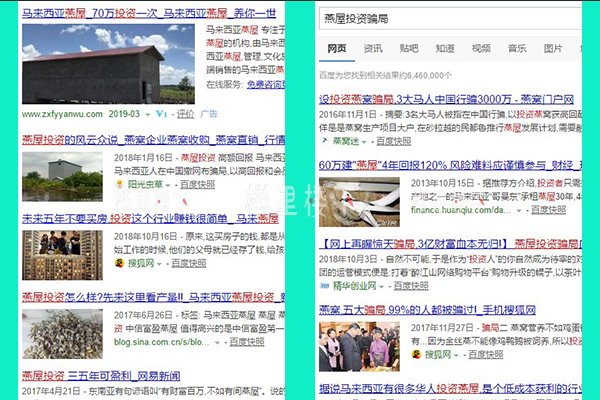Open dropdown next to 搜狐网 under 燕窝,五大骗局

tap(456, 355)
